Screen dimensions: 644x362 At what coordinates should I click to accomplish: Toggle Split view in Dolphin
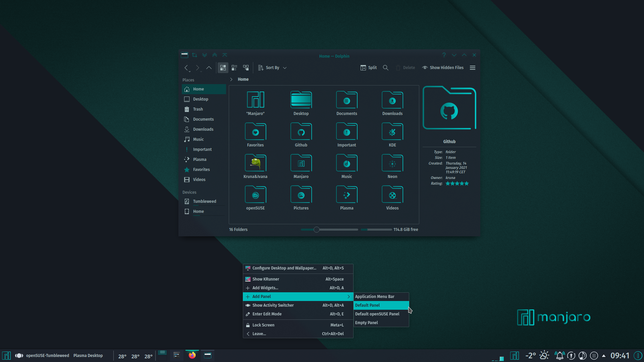click(x=369, y=68)
